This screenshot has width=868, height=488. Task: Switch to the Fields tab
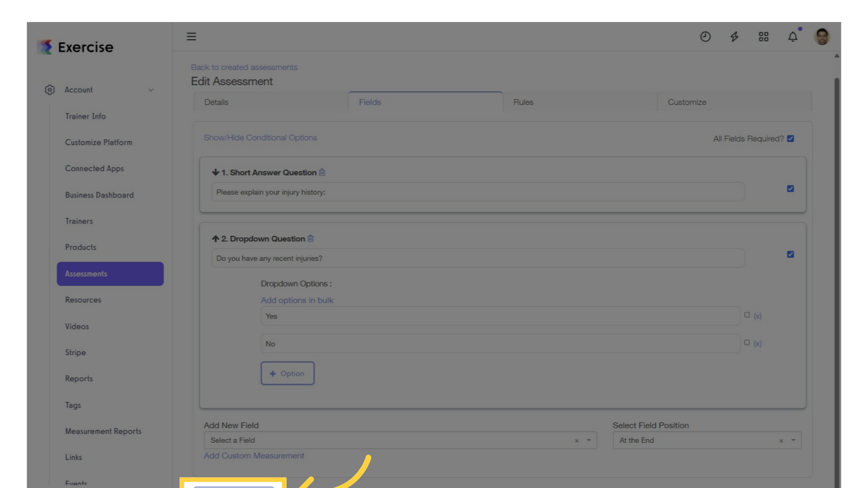pos(425,102)
